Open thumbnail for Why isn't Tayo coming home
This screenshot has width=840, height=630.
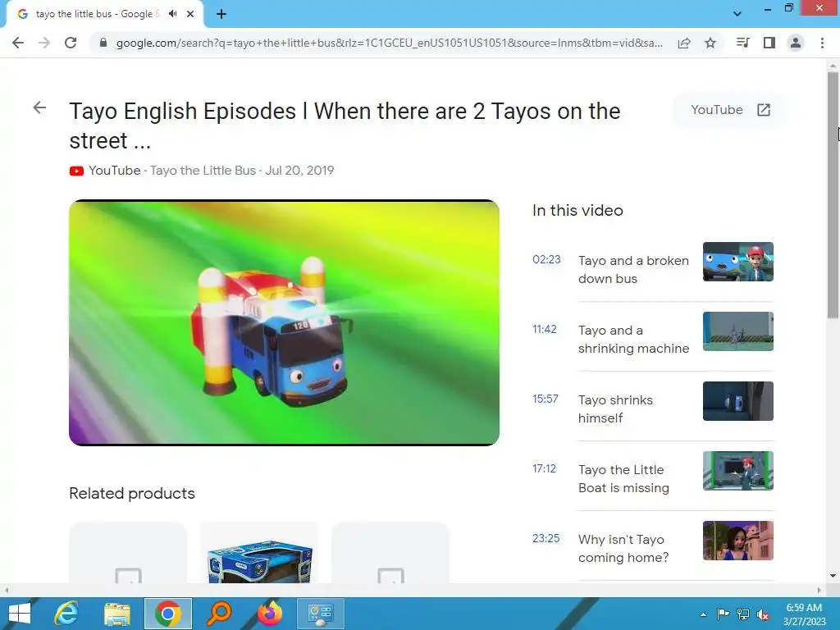(x=737, y=540)
